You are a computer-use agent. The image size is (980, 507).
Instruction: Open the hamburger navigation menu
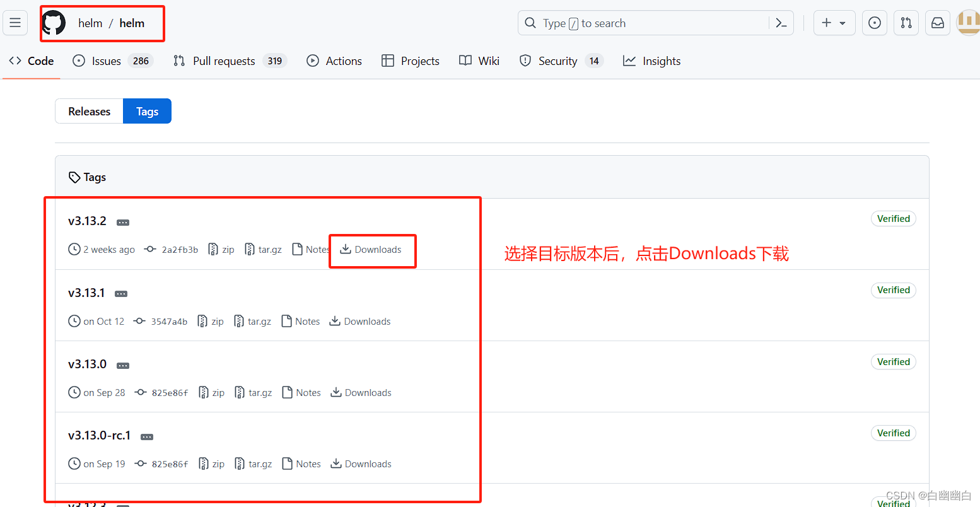coord(15,23)
